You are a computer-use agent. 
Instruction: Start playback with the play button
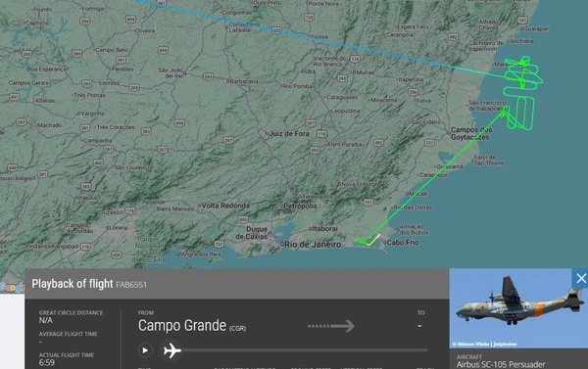click(145, 350)
